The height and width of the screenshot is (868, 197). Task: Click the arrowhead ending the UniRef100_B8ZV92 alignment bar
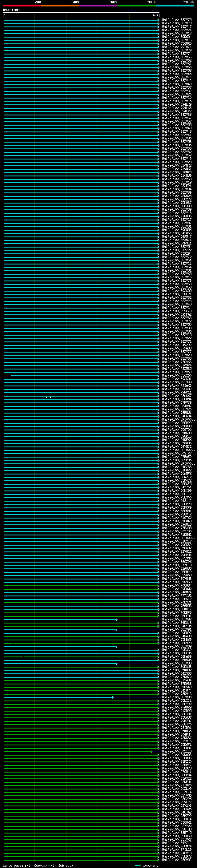pos(117,620)
